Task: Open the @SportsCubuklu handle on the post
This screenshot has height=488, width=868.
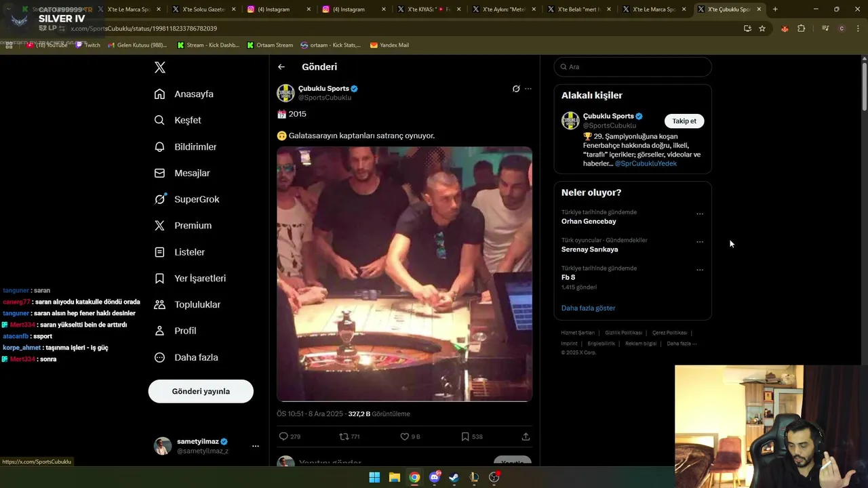Action: (x=325, y=98)
